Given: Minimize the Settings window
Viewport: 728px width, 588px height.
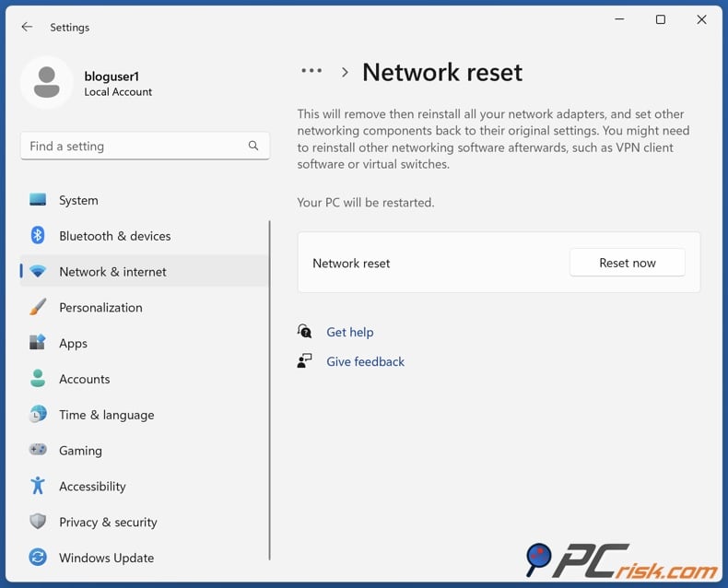Looking at the screenshot, I should [619, 19].
